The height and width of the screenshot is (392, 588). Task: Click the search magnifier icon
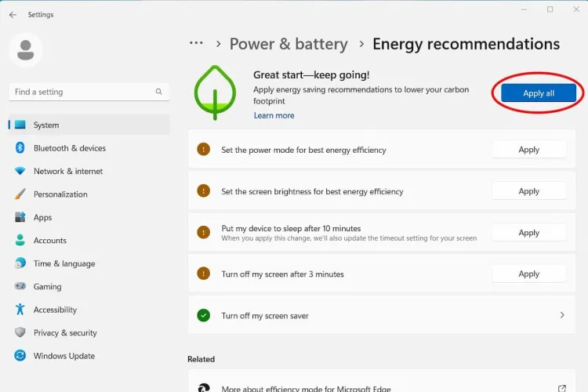pyautogui.click(x=159, y=92)
